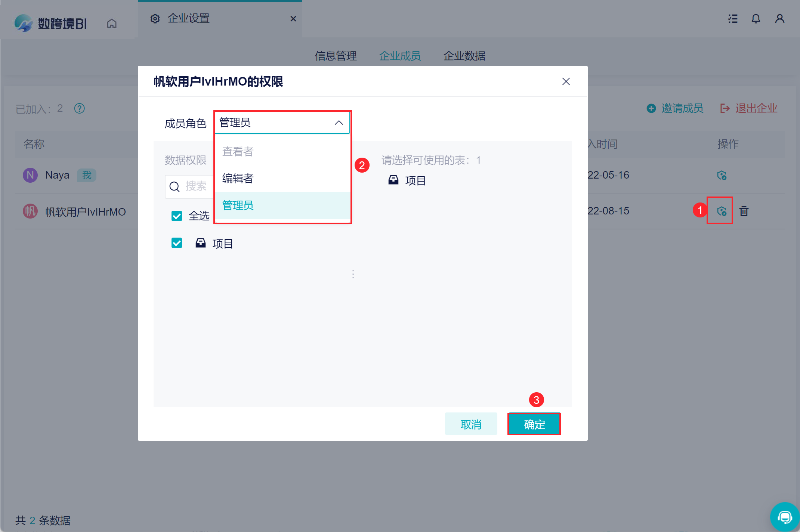The image size is (800, 532).
Task: Close the permissions dialog with X
Action: pos(566,81)
